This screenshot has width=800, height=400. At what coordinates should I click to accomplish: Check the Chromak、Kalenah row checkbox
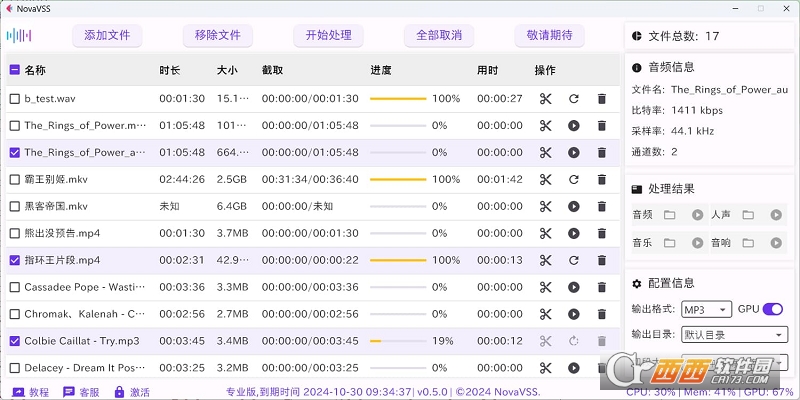[15, 314]
